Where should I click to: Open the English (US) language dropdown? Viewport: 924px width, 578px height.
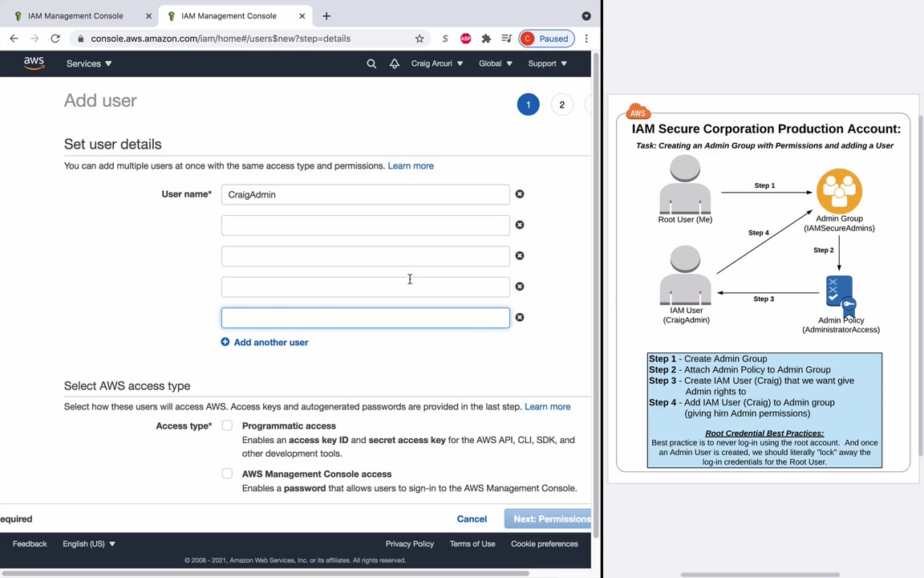click(x=89, y=543)
